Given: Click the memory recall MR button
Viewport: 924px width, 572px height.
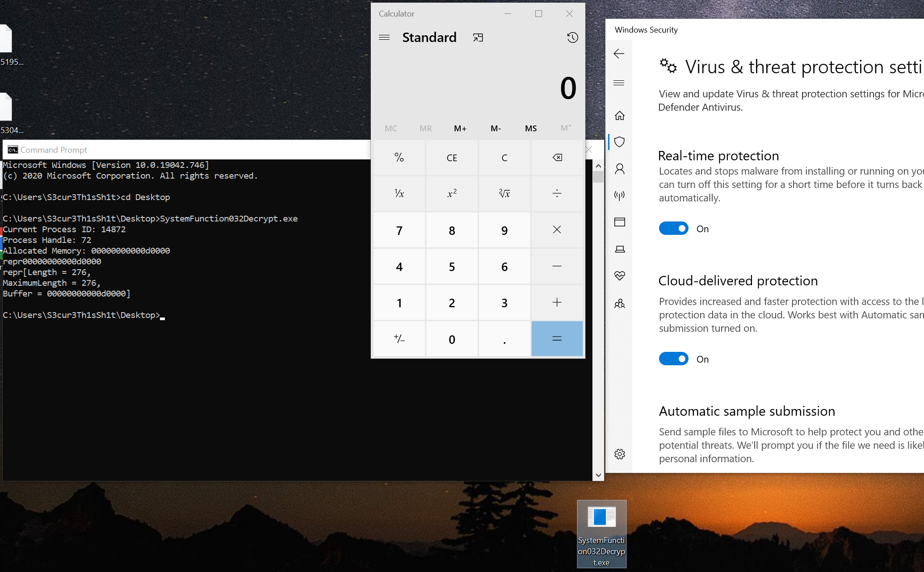Looking at the screenshot, I should point(425,128).
